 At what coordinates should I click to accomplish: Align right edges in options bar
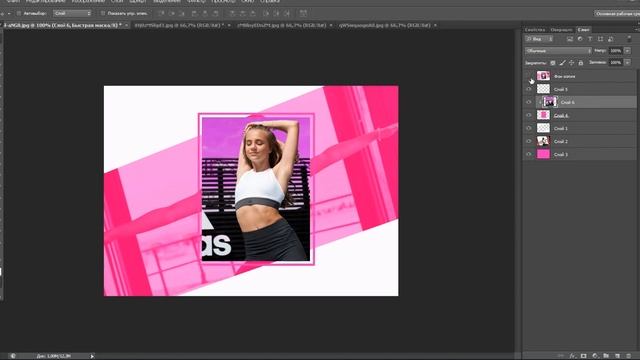pos(216,13)
